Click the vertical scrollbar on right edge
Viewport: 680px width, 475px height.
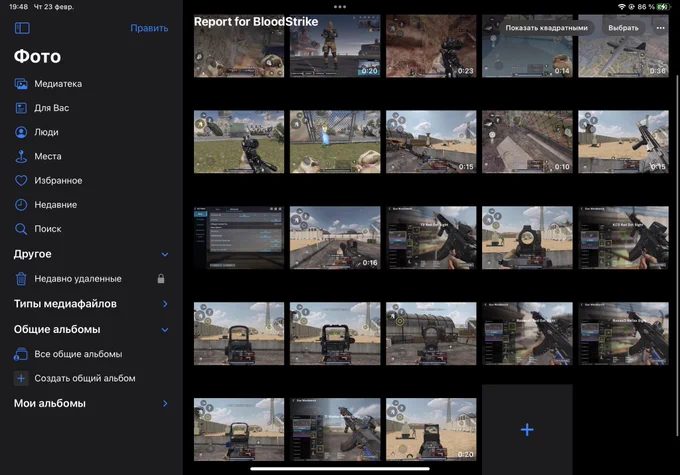677,256
